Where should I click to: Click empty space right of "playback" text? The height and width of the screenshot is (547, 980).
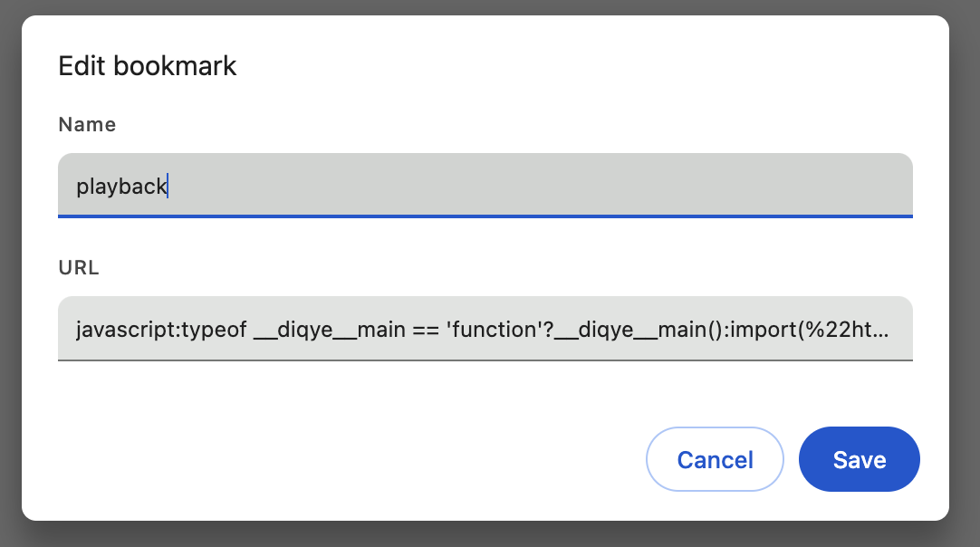[x=543, y=186]
